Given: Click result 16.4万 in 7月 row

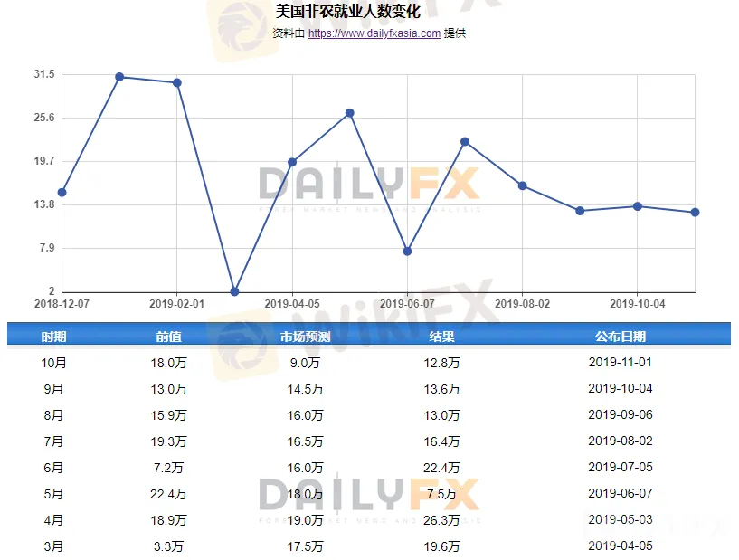Looking at the screenshot, I should [441, 441].
